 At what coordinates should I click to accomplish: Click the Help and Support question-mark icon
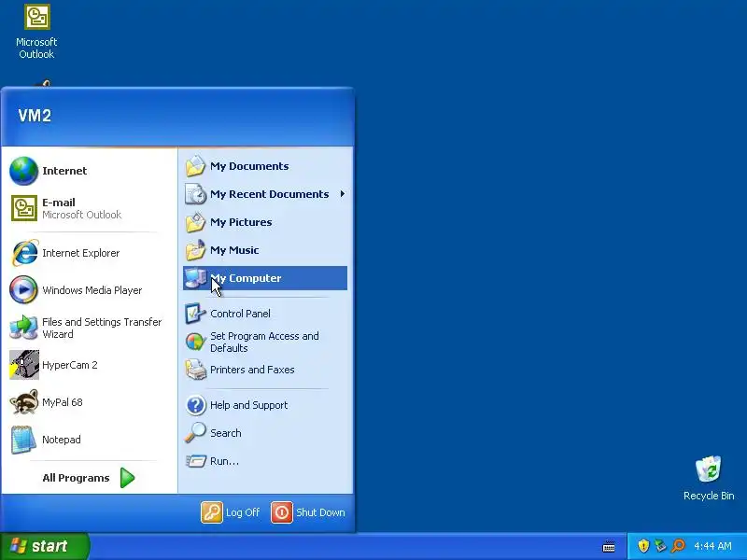[196, 405]
